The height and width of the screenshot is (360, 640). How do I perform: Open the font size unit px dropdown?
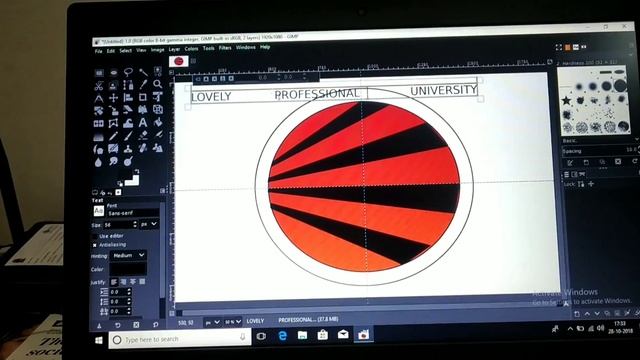pyautogui.click(x=149, y=224)
